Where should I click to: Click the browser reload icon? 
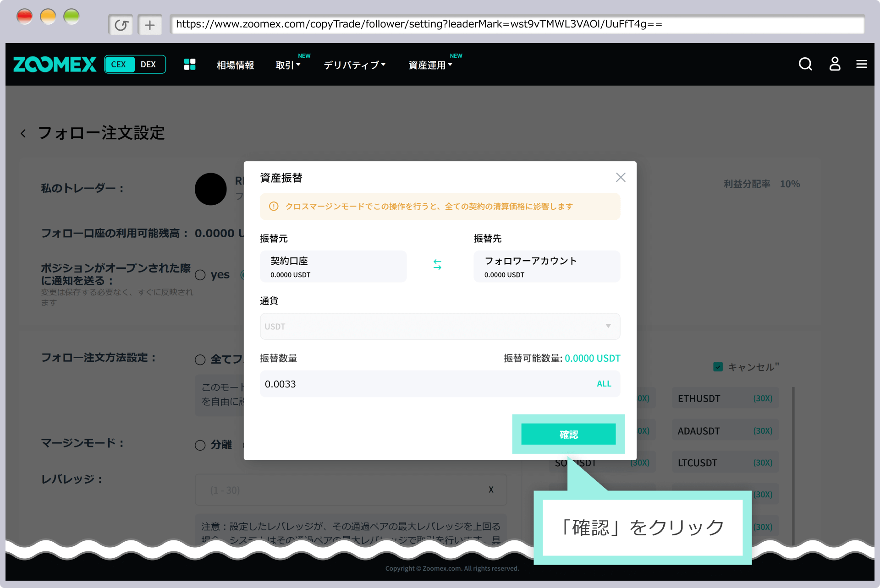click(121, 25)
